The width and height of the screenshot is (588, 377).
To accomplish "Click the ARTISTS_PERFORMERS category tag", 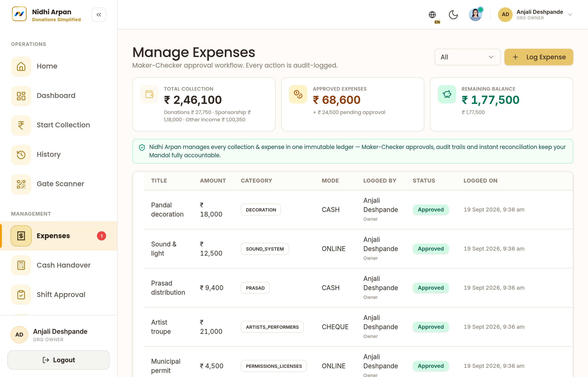I will pos(272,327).
